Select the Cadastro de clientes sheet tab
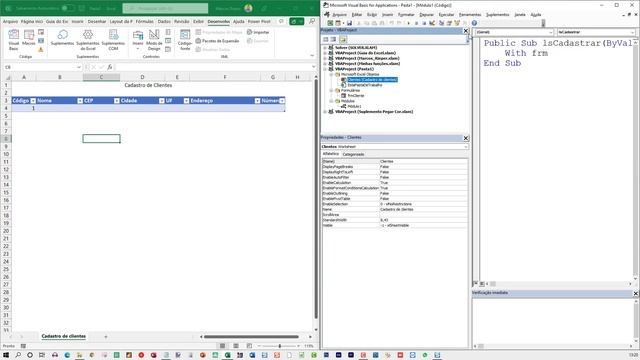640x360 pixels. pos(64,336)
